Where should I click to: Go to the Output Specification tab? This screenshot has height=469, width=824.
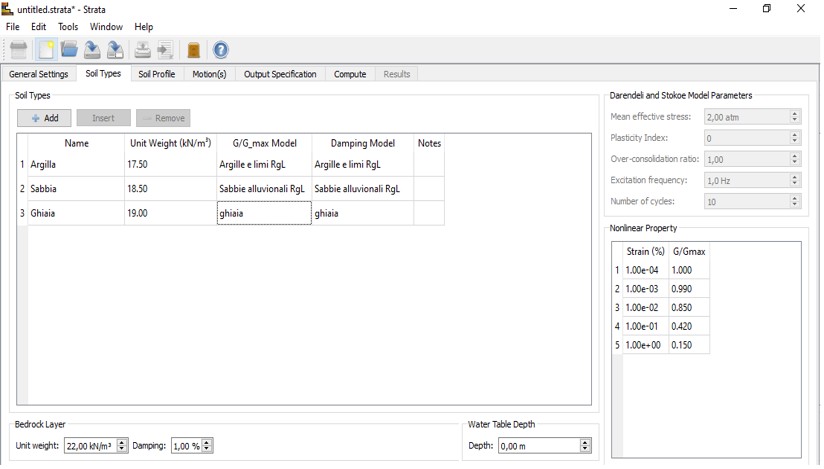280,74
